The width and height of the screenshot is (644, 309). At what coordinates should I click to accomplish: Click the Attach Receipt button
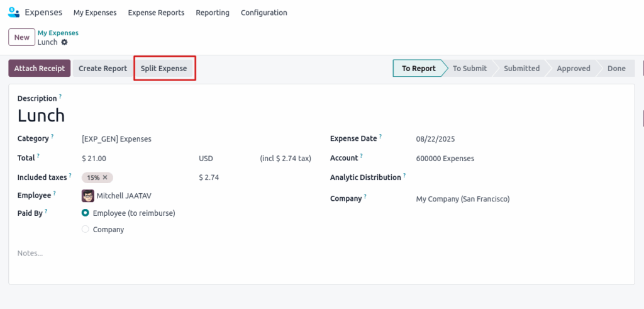pos(39,69)
